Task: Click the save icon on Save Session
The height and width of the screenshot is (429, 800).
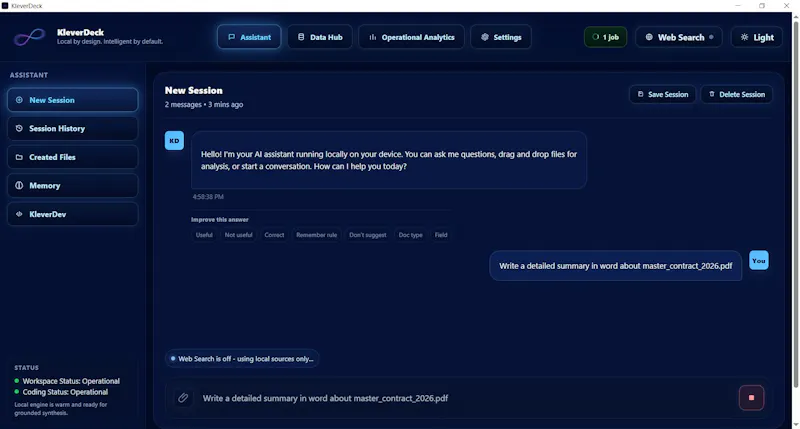Action: click(x=640, y=94)
